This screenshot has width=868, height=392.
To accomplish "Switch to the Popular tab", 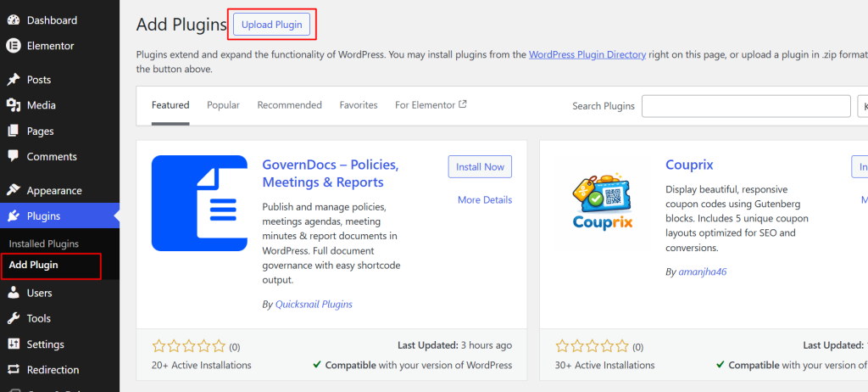I will pos(223,105).
